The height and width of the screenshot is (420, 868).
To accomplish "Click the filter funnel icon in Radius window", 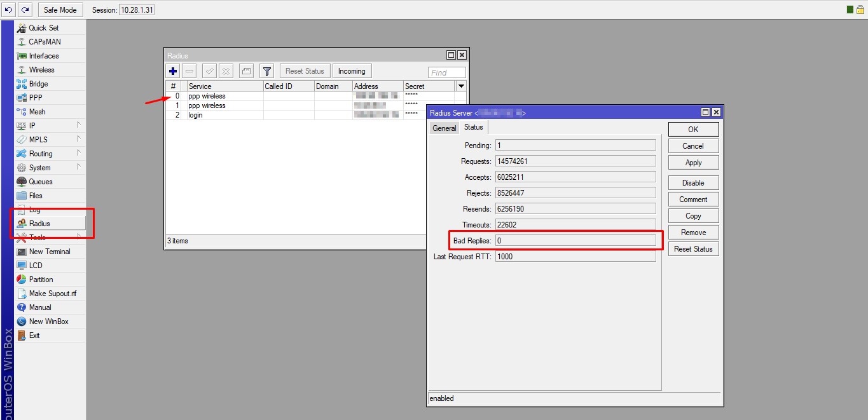I will click(267, 71).
